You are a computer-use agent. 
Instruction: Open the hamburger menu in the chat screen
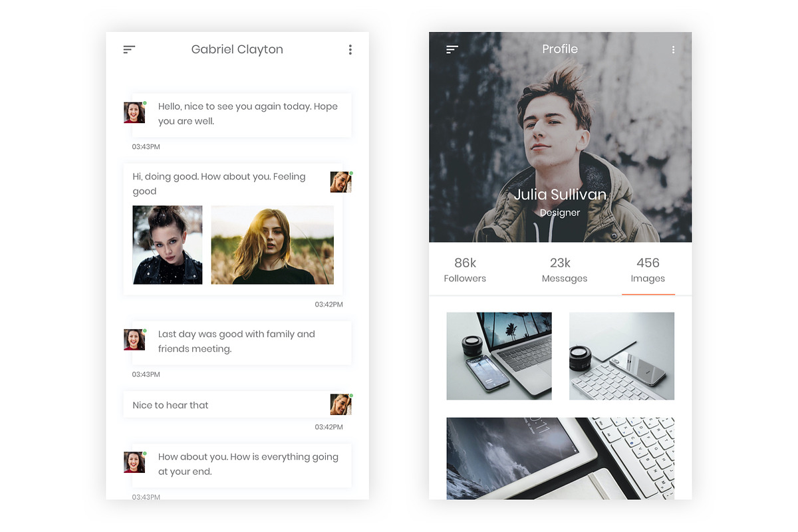[x=129, y=49]
